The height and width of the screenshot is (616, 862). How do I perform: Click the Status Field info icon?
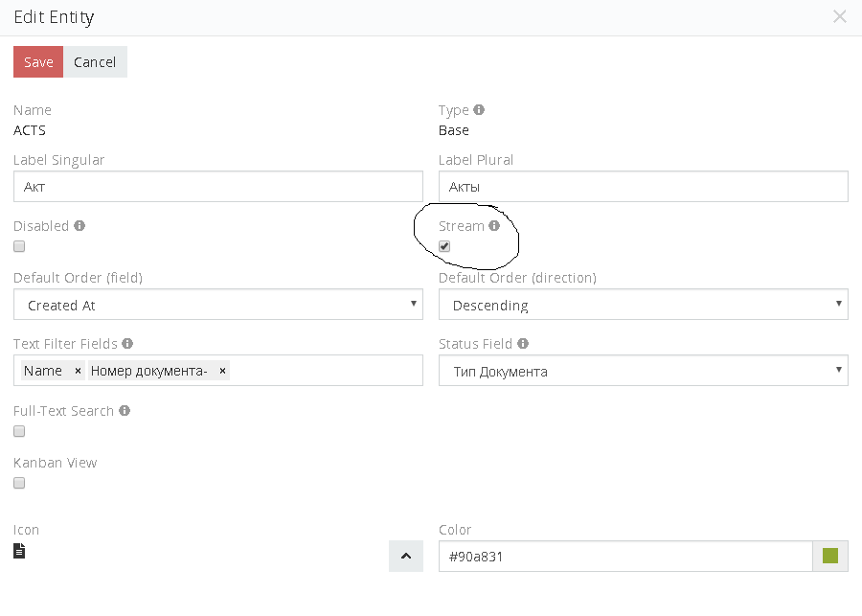523,343
